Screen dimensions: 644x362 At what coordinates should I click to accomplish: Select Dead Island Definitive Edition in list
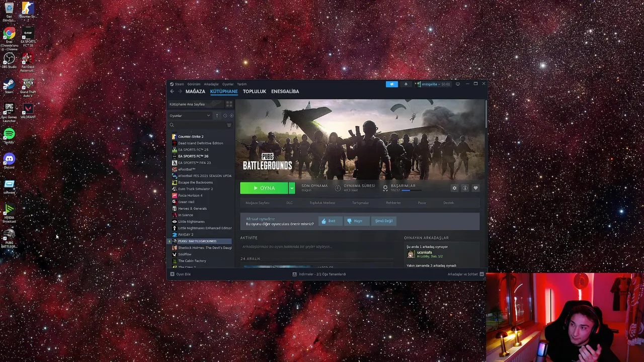200,143
